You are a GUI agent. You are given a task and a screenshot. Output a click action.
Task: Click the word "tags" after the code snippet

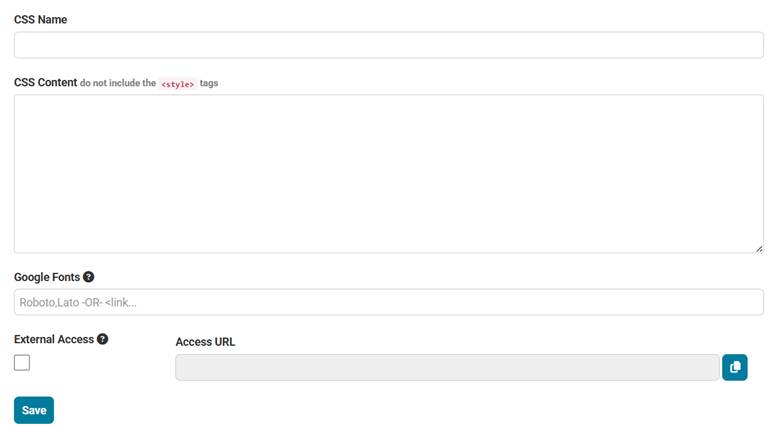(209, 83)
